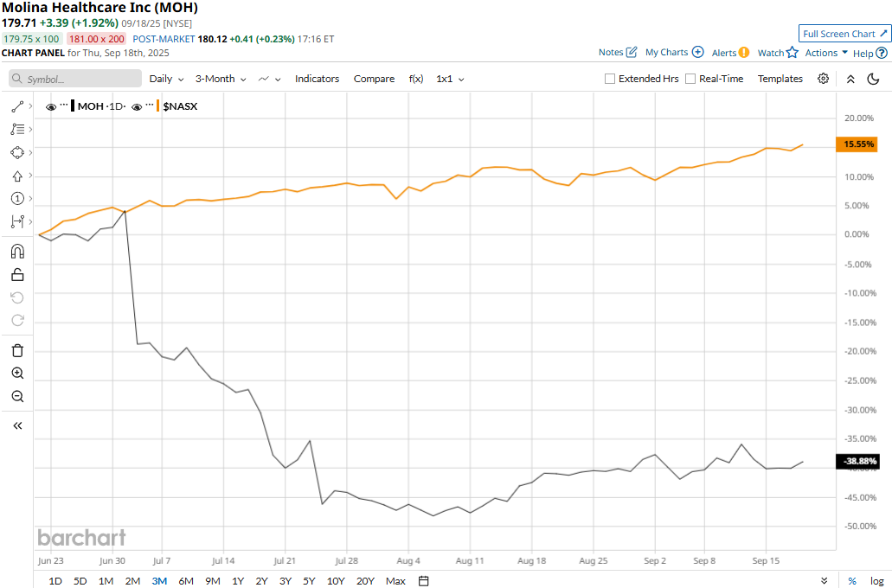Image resolution: width=892 pixels, height=588 pixels.
Task: Select the 1D time range
Action: (55, 580)
